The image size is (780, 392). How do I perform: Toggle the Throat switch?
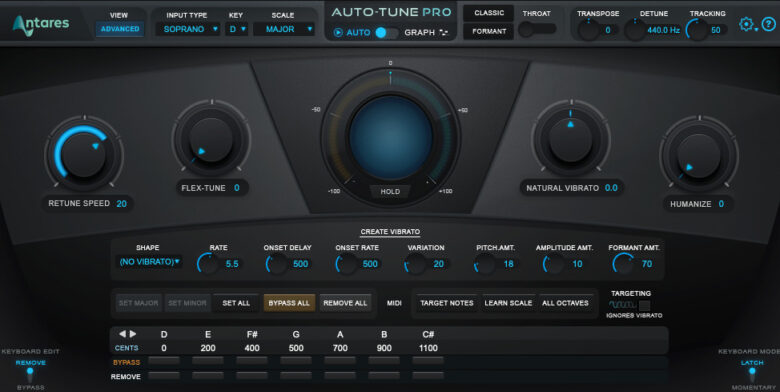(x=537, y=30)
